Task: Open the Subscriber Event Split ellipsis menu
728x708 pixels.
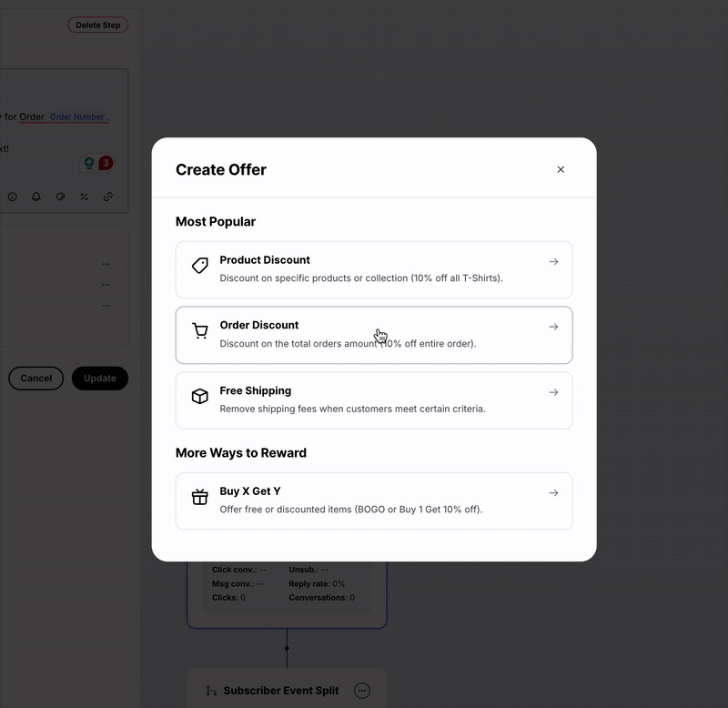Action: click(362, 691)
